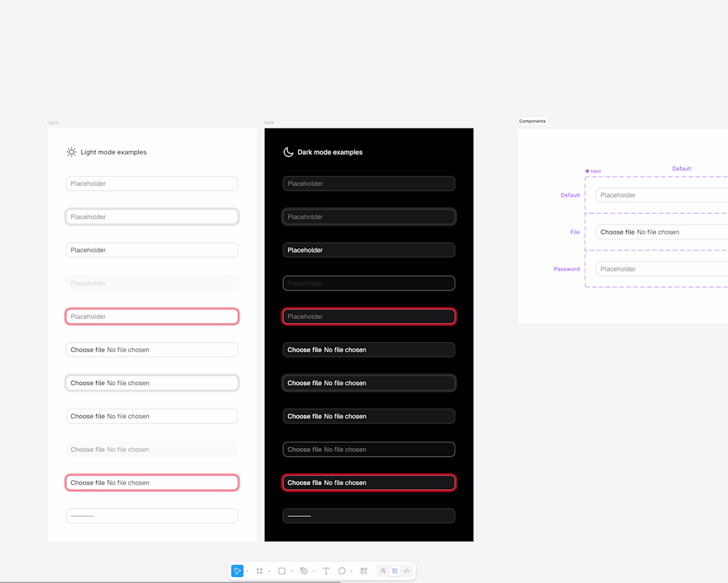Switch to Draw mode
The width and height of the screenshot is (728, 583).
(x=383, y=571)
